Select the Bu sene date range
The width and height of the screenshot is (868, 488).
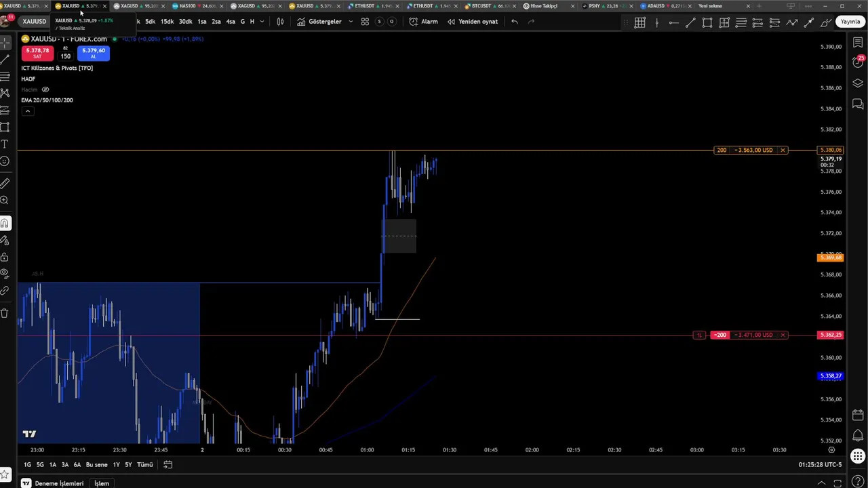point(96,465)
